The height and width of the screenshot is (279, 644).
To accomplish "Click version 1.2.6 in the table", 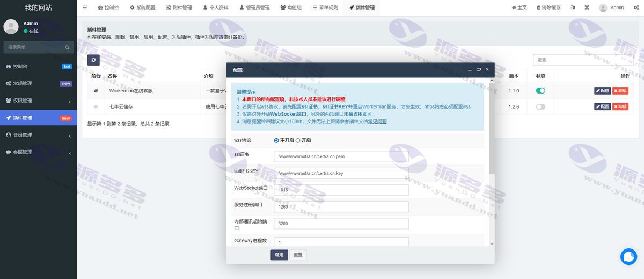I will click(514, 106).
